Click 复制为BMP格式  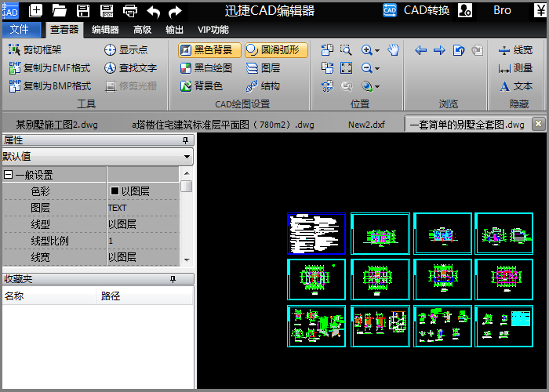tap(49, 86)
